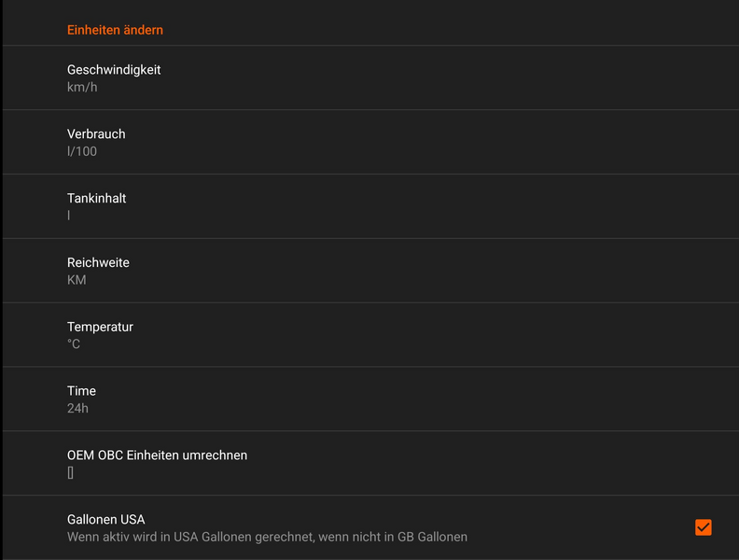Click the °C value under Temperatur
This screenshot has height=560, width=739.
click(x=74, y=344)
